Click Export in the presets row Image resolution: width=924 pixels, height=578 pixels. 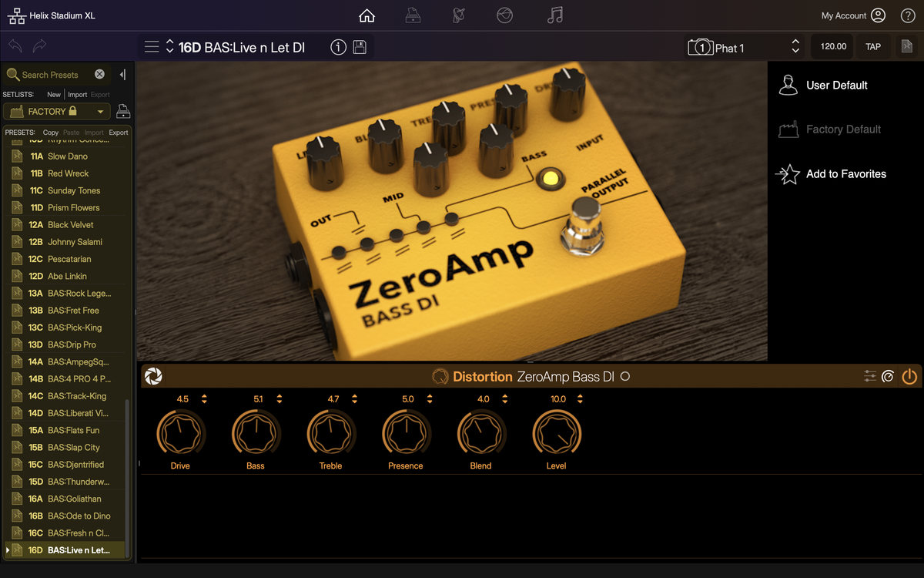point(118,133)
